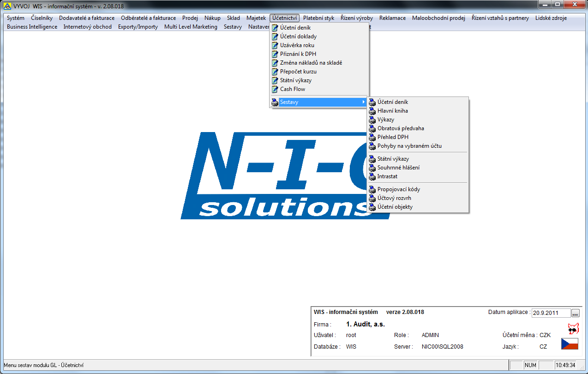Open the Business Intelligence menu
The image size is (588, 374).
32,27
